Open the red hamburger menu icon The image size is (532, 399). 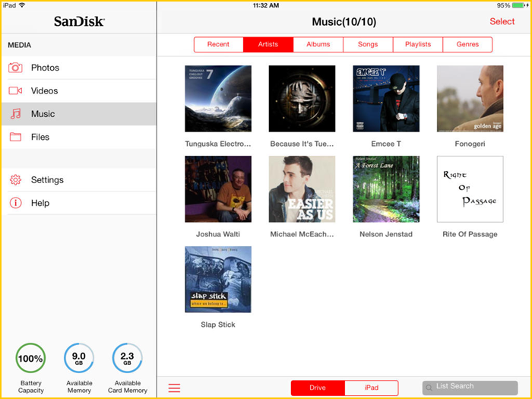tap(174, 388)
